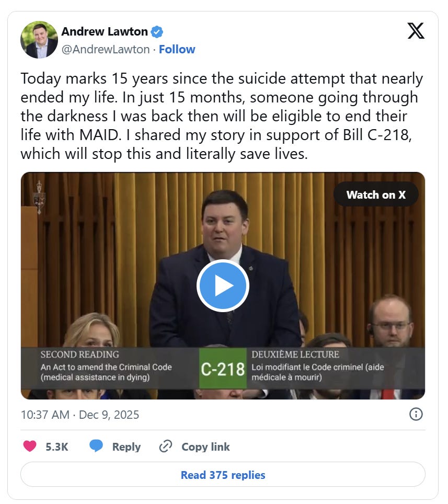Screen dimensions: 448x504
Task: Click the Copy link text
Action: [x=205, y=447]
